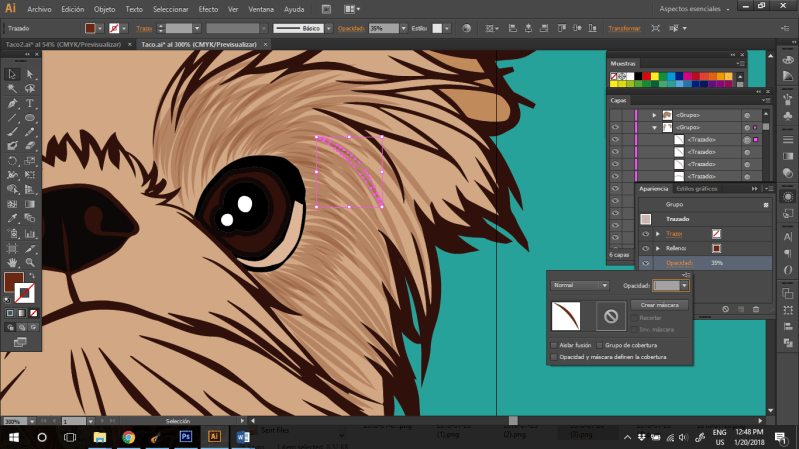Choose the Zoom magnifier tool

click(x=30, y=262)
